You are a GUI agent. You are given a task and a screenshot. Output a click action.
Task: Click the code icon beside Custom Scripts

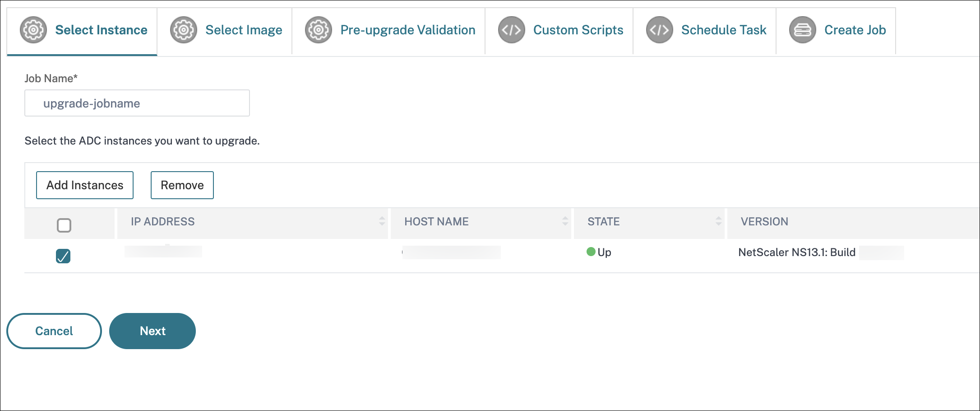512,30
